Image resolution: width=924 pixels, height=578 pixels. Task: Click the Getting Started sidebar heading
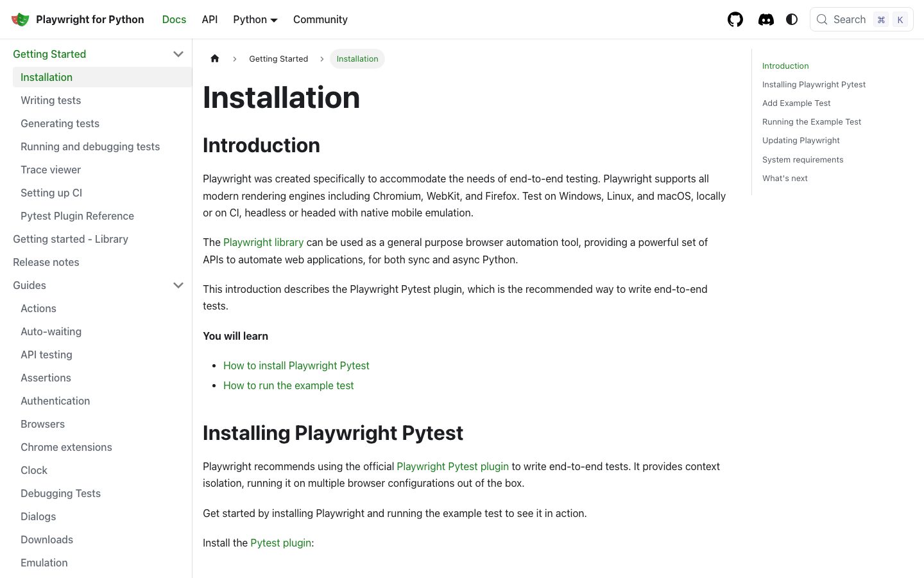pos(49,54)
